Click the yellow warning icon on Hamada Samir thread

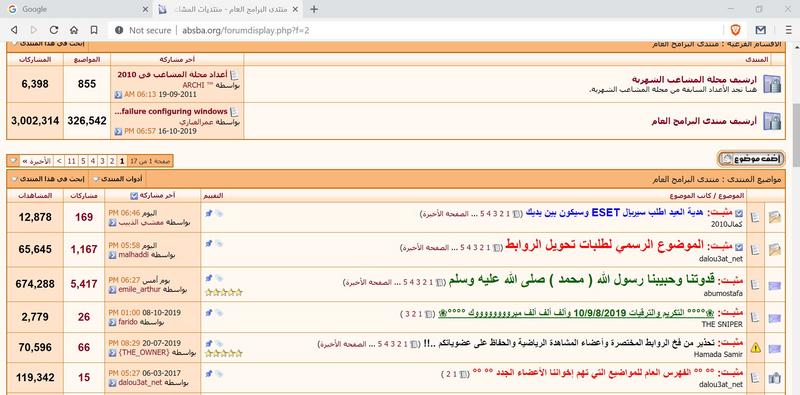756,348
